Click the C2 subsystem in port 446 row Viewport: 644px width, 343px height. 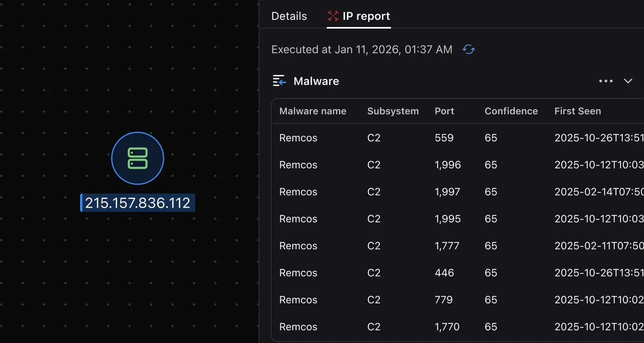pyautogui.click(x=374, y=273)
